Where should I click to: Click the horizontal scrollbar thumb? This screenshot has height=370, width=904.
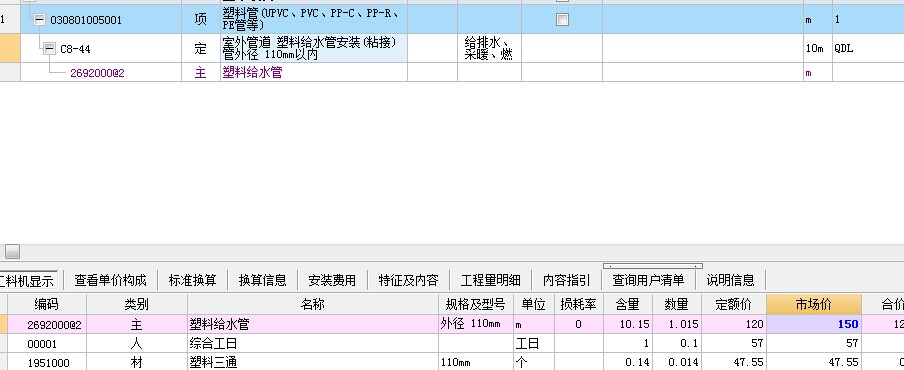coord(12,252)
